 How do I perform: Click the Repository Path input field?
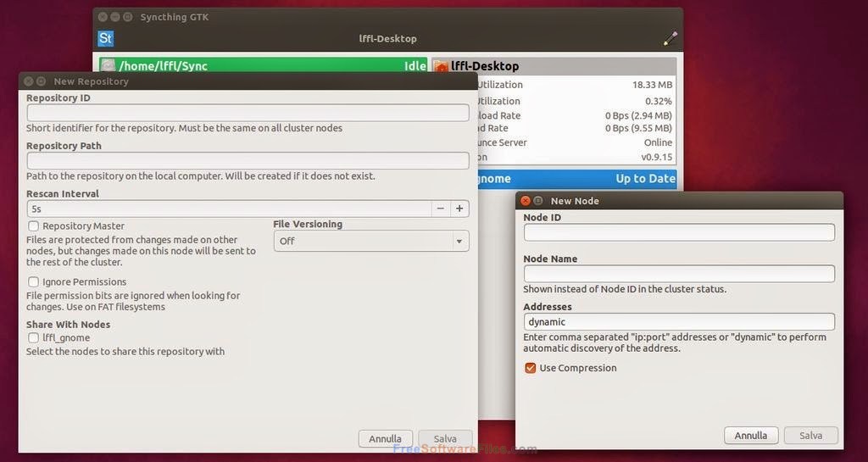click(248, 160)
